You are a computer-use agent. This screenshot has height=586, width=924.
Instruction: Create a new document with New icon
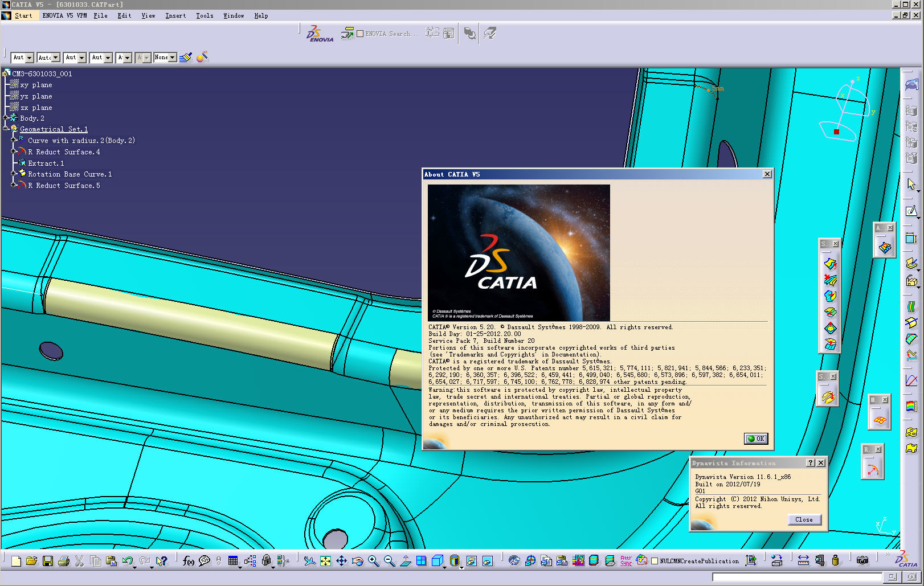point(16,561)
